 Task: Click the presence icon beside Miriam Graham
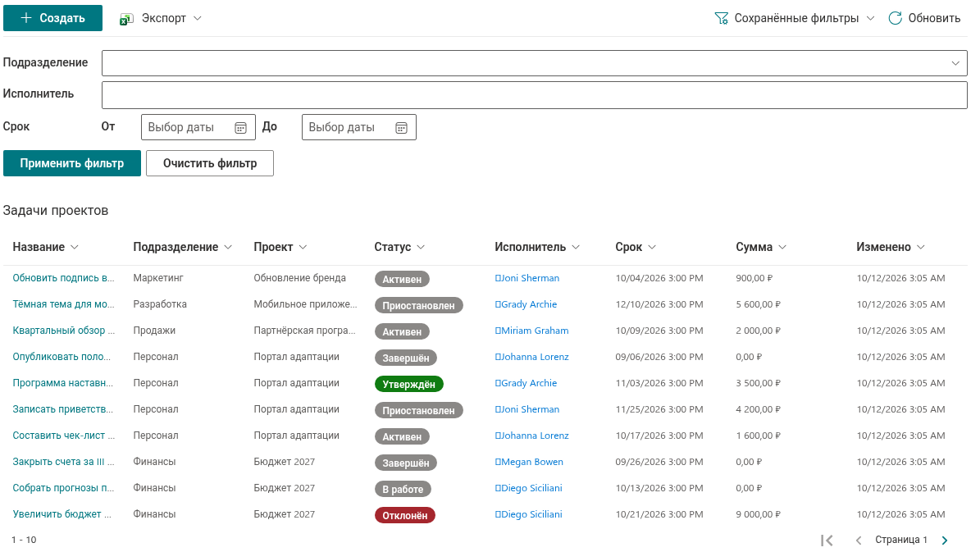[x=498, y=331]
